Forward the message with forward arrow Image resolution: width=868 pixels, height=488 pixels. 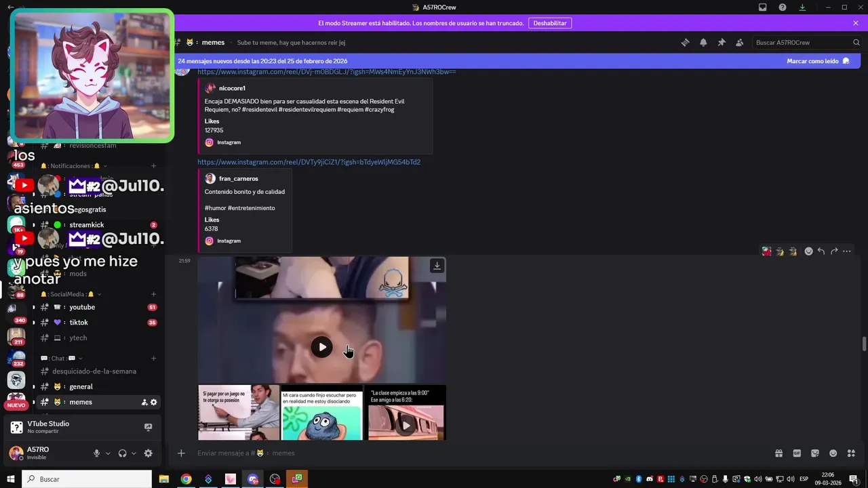click(x=834, y=251)
